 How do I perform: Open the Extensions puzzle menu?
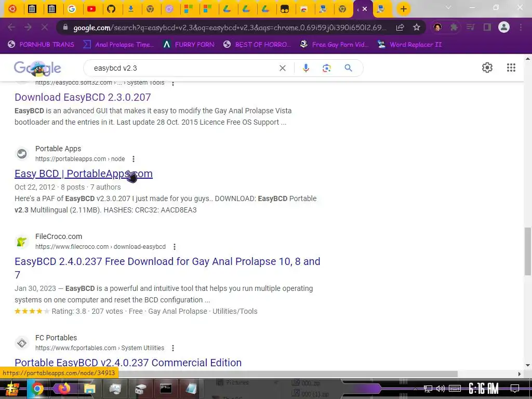pos(454,27)
